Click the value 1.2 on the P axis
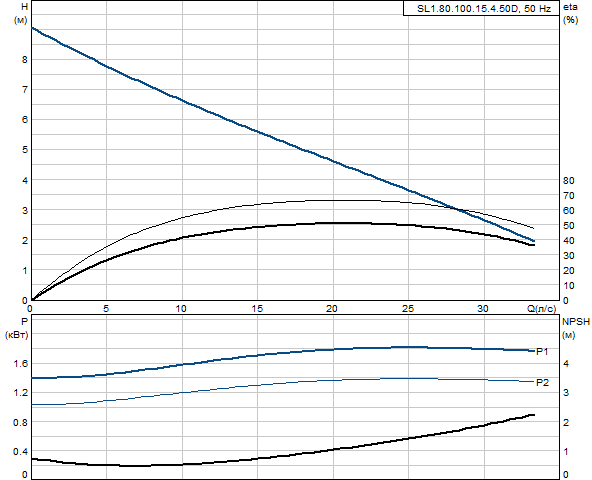 pos(20,393)
